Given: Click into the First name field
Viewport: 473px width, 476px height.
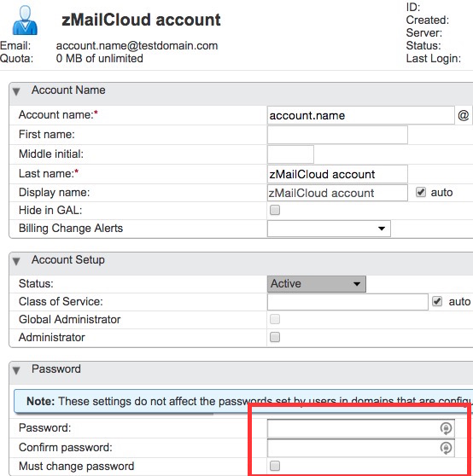Looking at the screenshot, I should pyautogui.click(x=337, y=135).
